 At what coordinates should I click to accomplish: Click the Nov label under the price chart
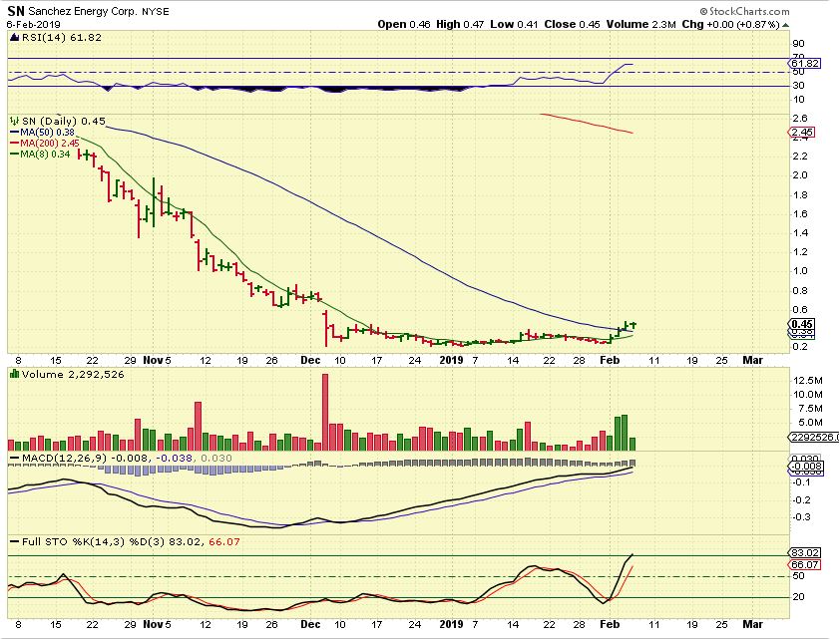[x=153, y=360]
